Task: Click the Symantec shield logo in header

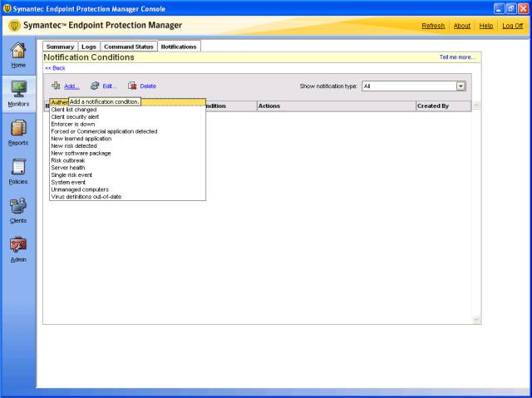Action: point(14,26)
